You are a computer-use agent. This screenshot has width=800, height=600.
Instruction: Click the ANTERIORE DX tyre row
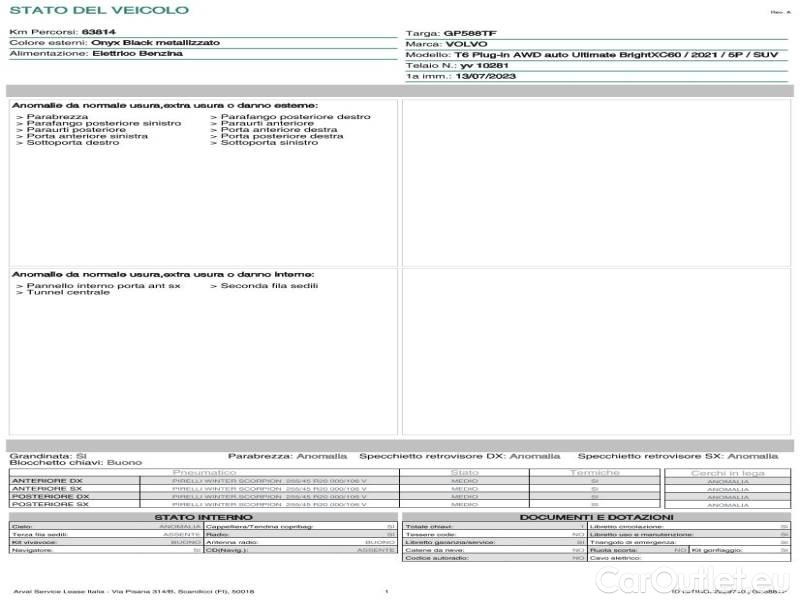pyautogui.click(x=47, y=481)
